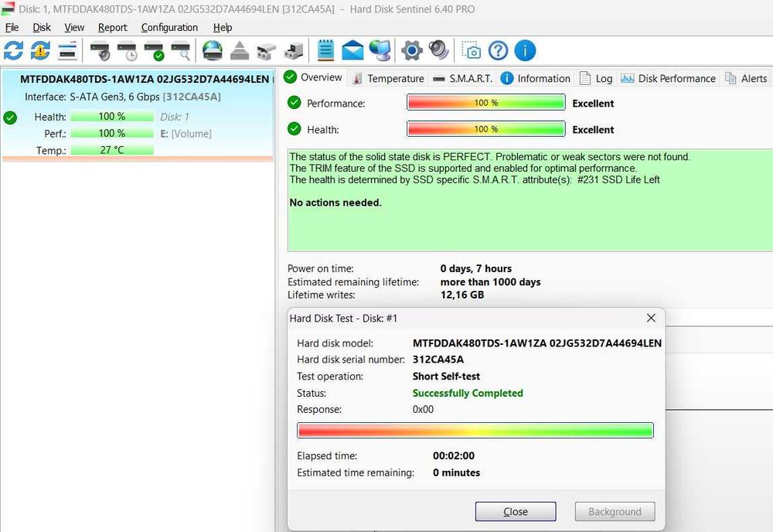Click the Health 100 % bar in Overview

coord(486,128)
